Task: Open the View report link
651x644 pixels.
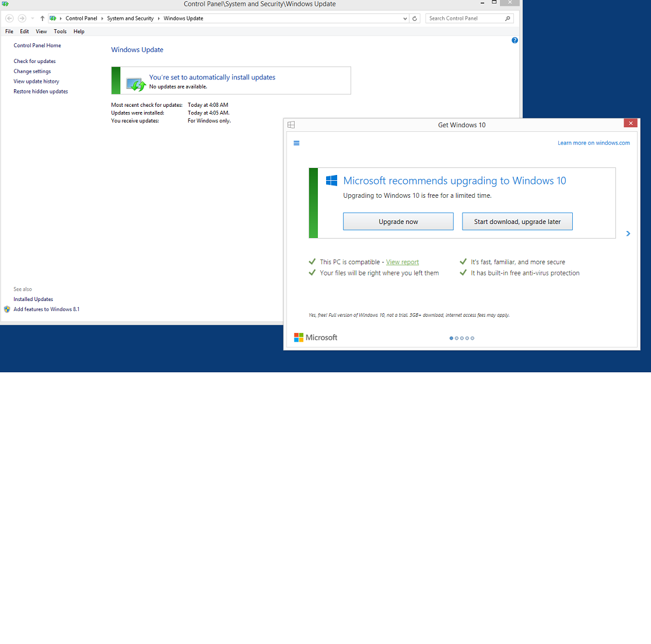Action: point(402,262)
